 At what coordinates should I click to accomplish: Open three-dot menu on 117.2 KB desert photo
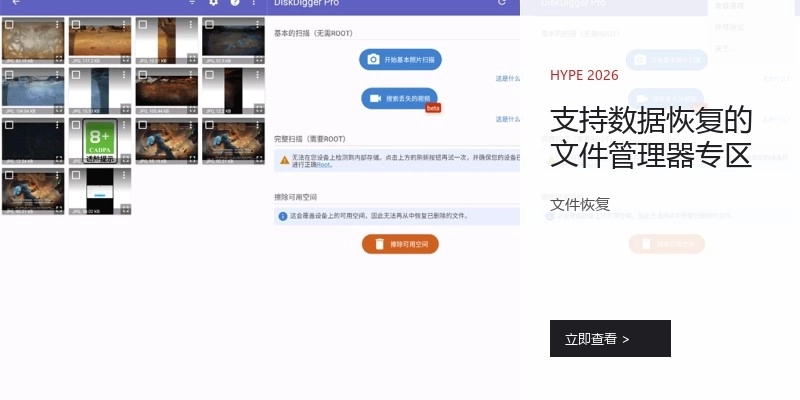click(x=124, y=24)
